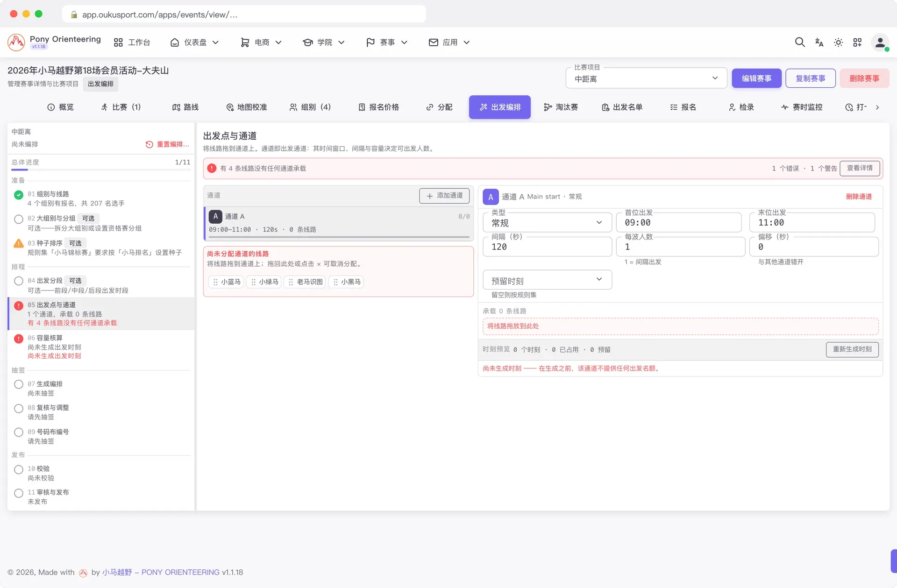This screenshot has width=897, height=588.
Task: Click the 总体进度 progress bar
Action: pyautogui.click(x=101, y=170)
